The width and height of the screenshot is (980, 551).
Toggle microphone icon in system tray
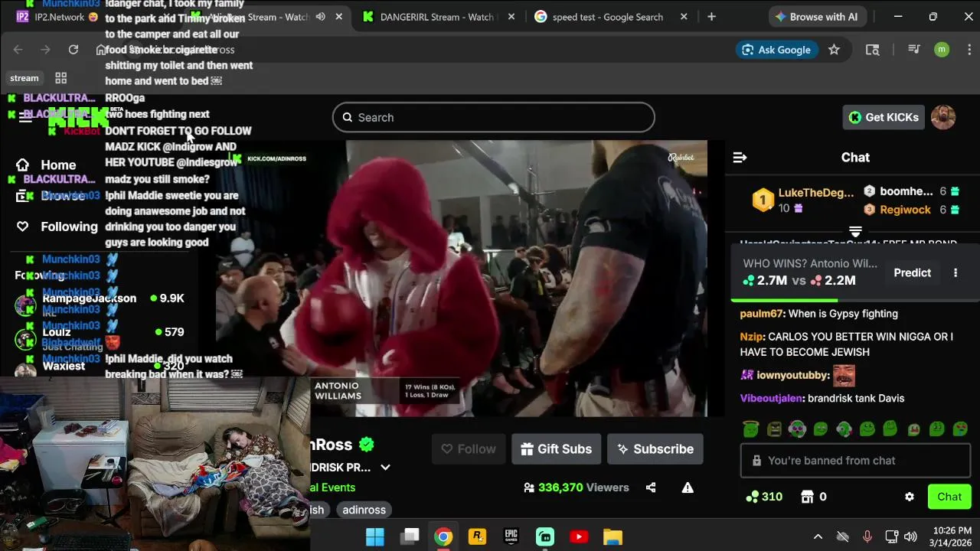point(867,536)
